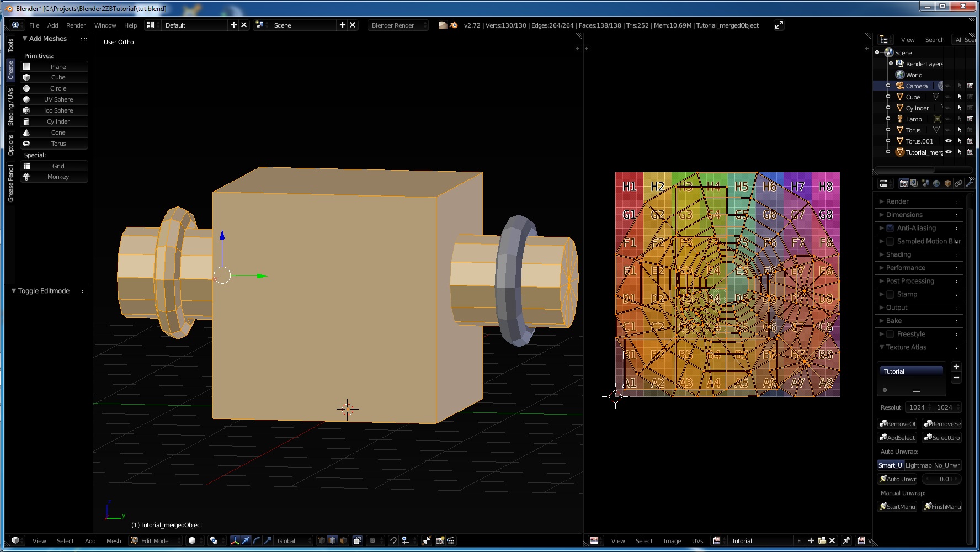Toggle fullscreen with the arrows icon
The height and width of the screenshot is (552, 980).
(x=779, y=25)
